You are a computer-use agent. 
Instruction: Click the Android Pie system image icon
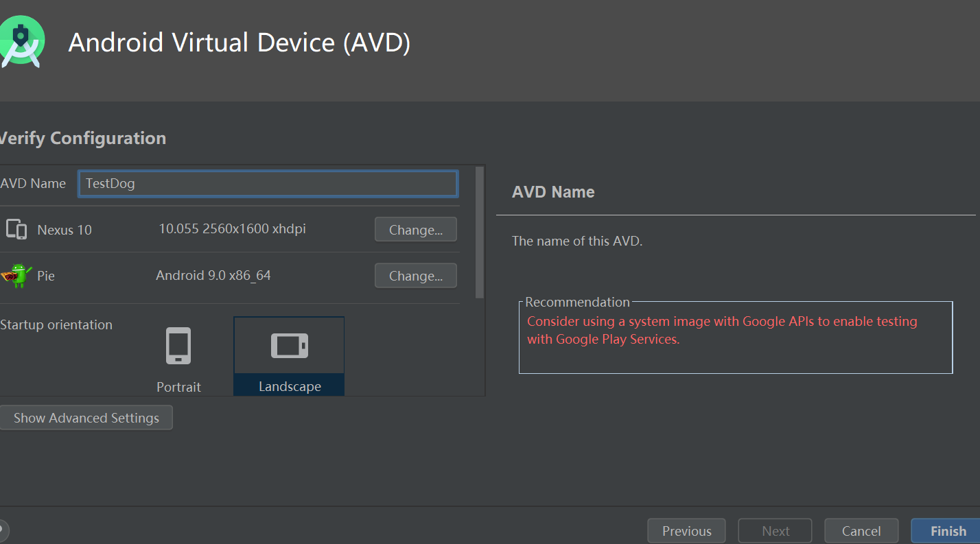pos(17,275)
